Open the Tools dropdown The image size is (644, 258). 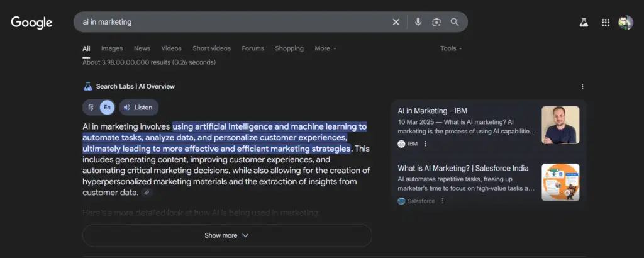(451, 48)
